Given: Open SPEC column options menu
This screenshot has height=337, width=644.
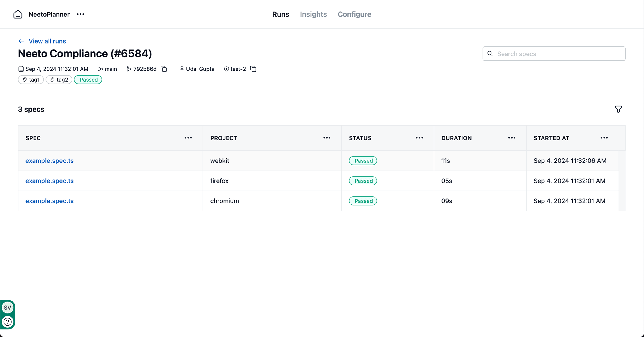Looking at the screenshot, I should click(188, 138).
